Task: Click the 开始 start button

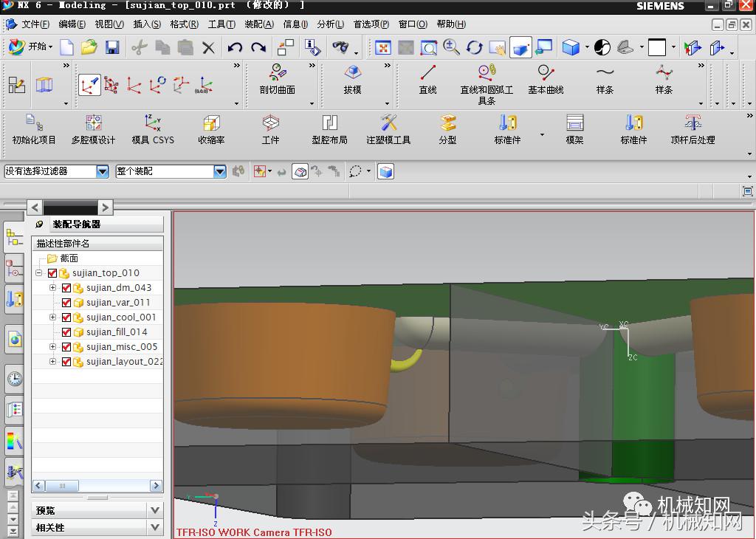Action: pos(30,47)
